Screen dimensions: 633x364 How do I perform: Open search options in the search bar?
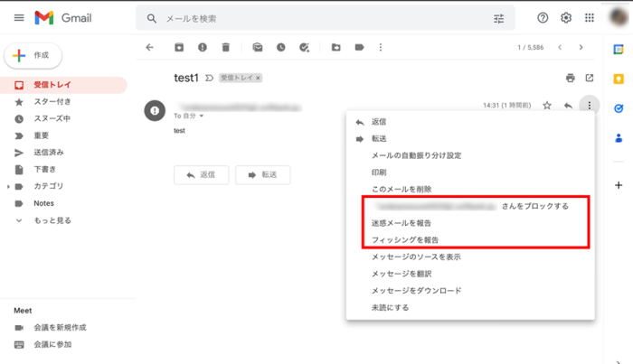499,18
